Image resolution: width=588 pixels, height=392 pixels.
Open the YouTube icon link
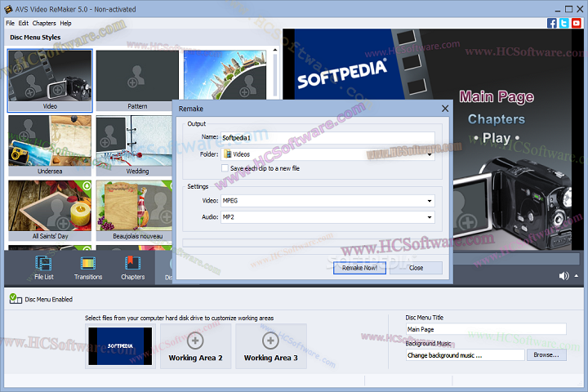pyautogui.click(x=577, y=23)
